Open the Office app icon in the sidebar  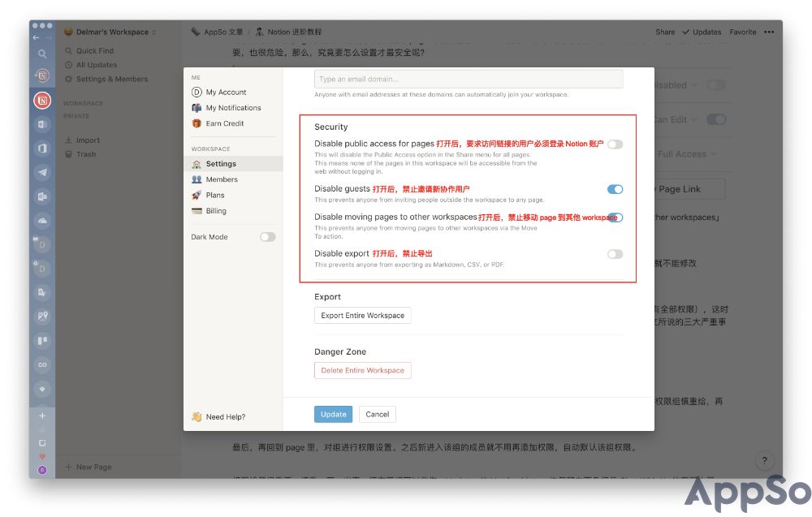click(42, 149)
